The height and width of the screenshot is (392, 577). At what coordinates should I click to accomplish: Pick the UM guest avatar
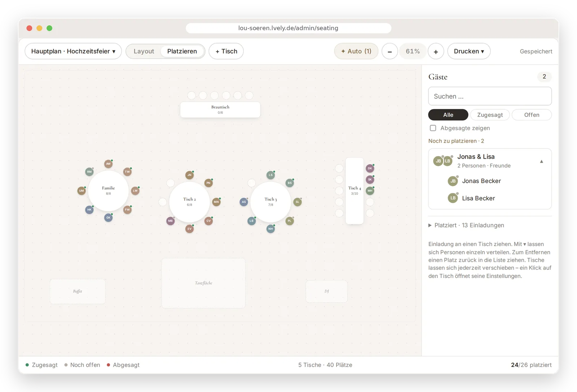click(x=82, y=191)
